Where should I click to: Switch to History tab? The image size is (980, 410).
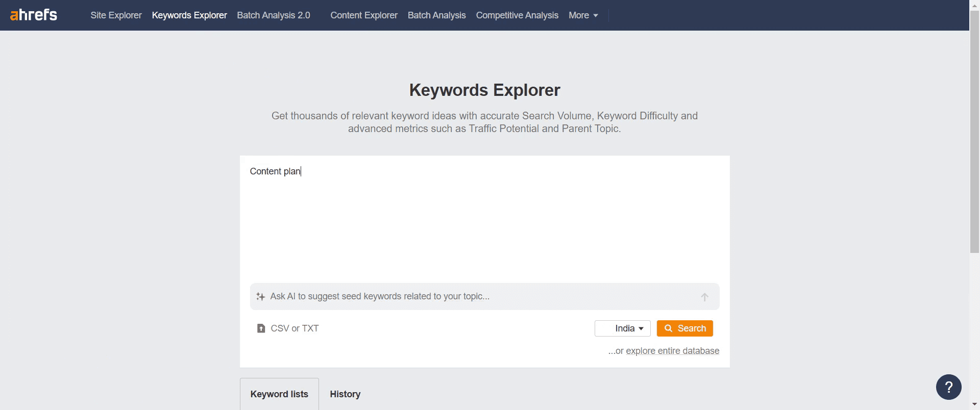pos(345,394)
